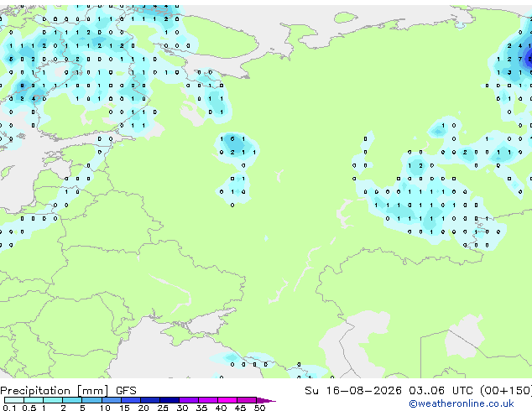Click the legend label '0.1'
The height and width of the screenshot is (411, 532).
click(x=9, y=408)
